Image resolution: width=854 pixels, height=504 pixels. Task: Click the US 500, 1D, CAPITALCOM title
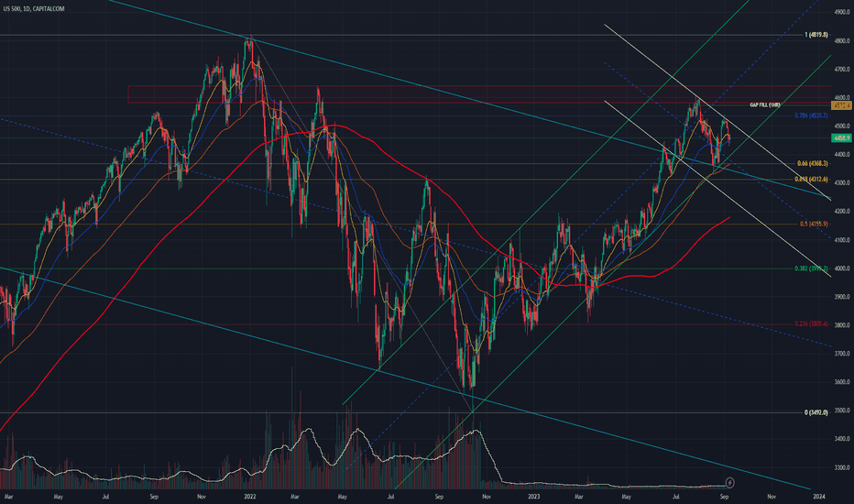pos(34,9)
